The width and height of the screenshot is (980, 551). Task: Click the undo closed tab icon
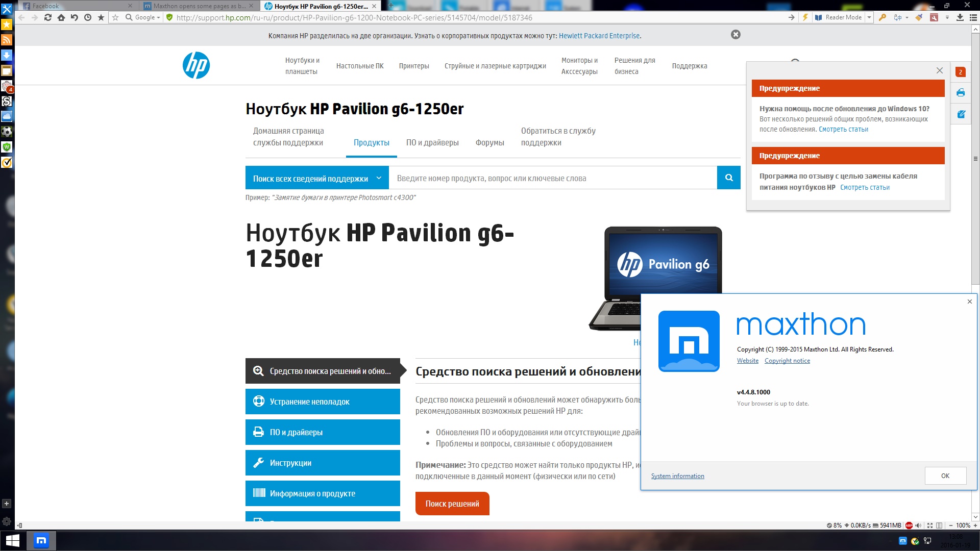pyautogui.click(x=75, y=17)
